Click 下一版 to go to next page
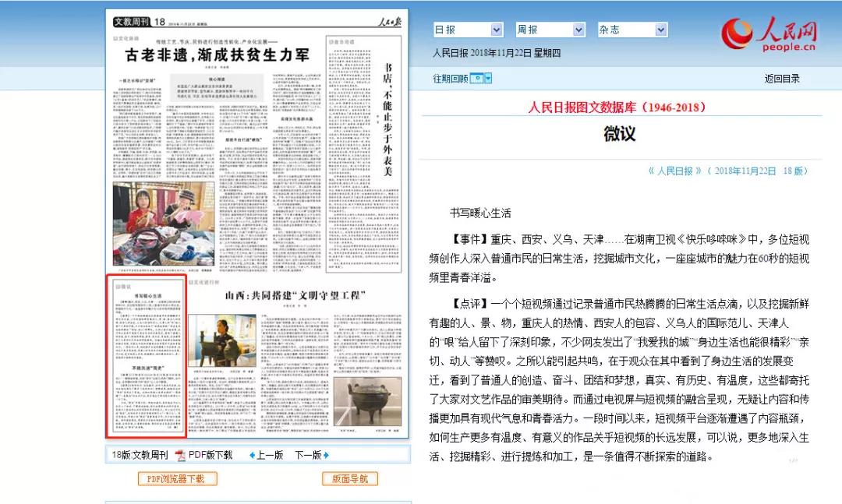 coord(310,454)
